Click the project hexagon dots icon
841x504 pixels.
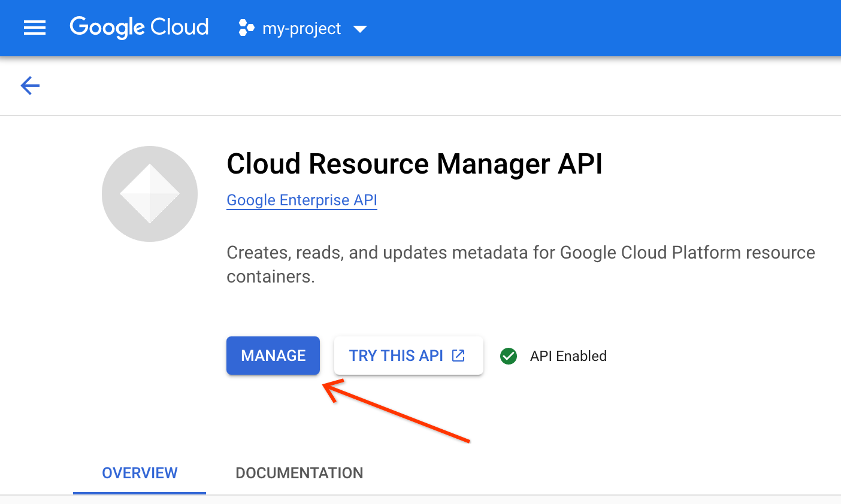click(x=246, y=28)
